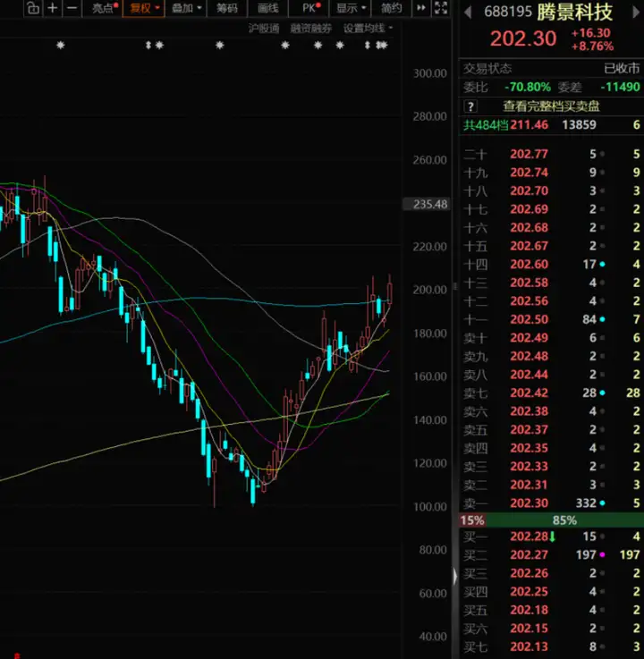The width and height of the screenshot is (644, 659).
Task: Open the 设置均线 moving average settings dropdown
Action: pos(369,28)
